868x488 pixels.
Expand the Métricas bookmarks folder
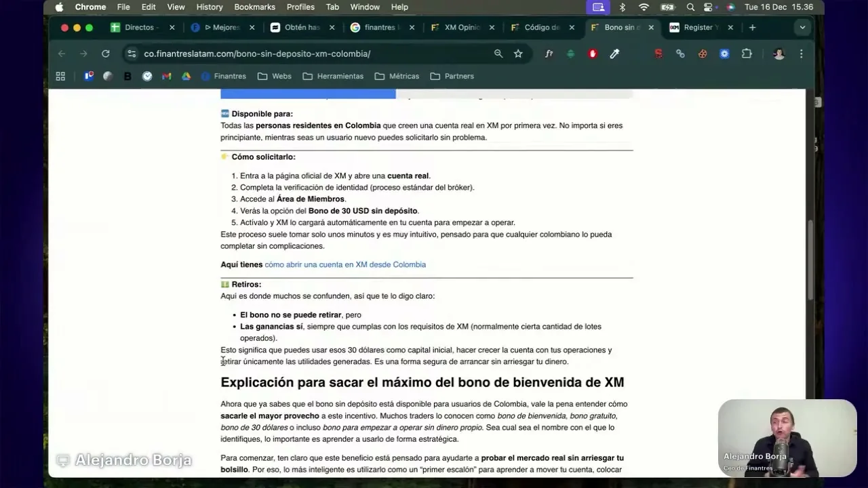tap(397, 76)
